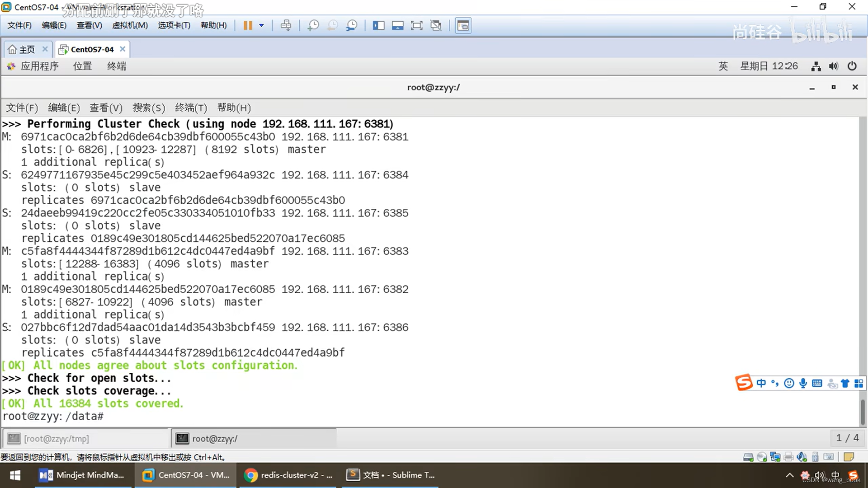Open the dropdown arrow next to pause

[x=261, y=25]
